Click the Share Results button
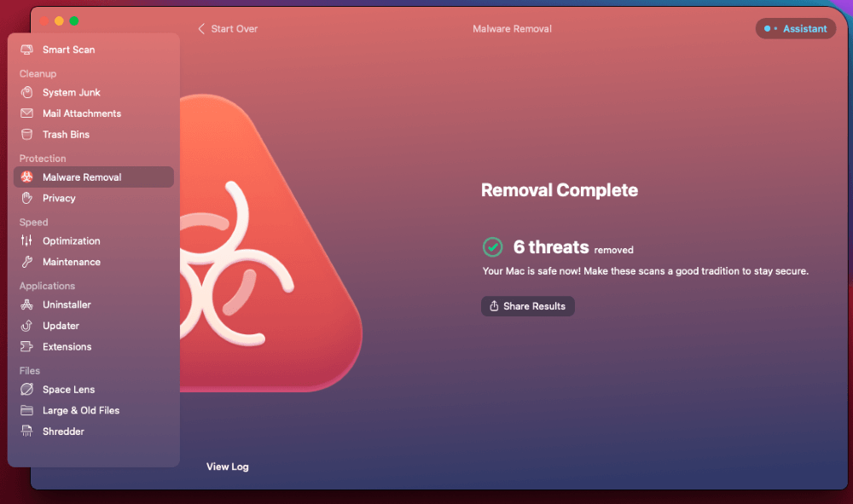This screenshot has width=853, height=504. click(x=528, y=306)
